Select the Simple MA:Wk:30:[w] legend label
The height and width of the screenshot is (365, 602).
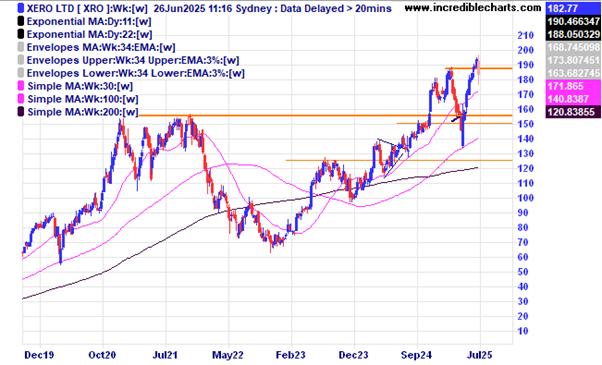tap(80, 86)
